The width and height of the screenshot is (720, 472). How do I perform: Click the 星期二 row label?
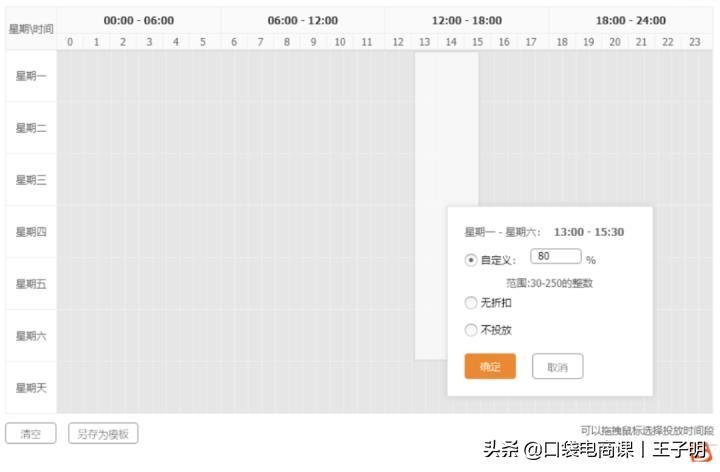pyautogui.click(x=31, y=128)
